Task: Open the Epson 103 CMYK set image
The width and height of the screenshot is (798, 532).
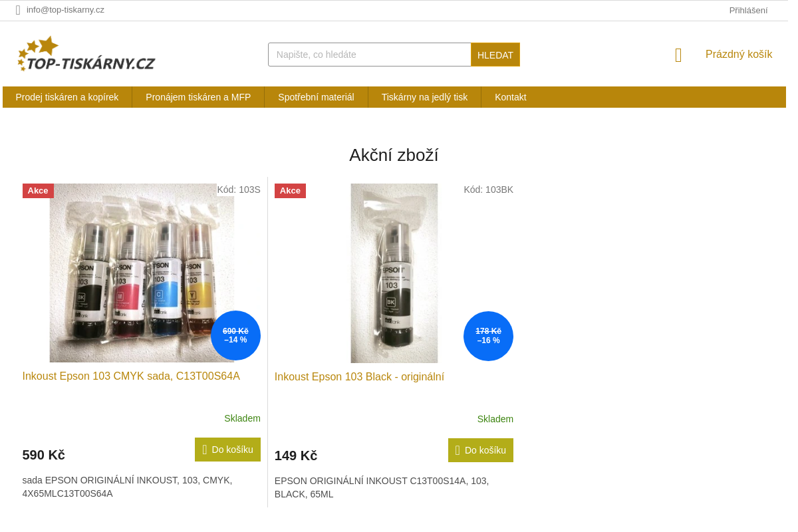Action: (142, 273)
